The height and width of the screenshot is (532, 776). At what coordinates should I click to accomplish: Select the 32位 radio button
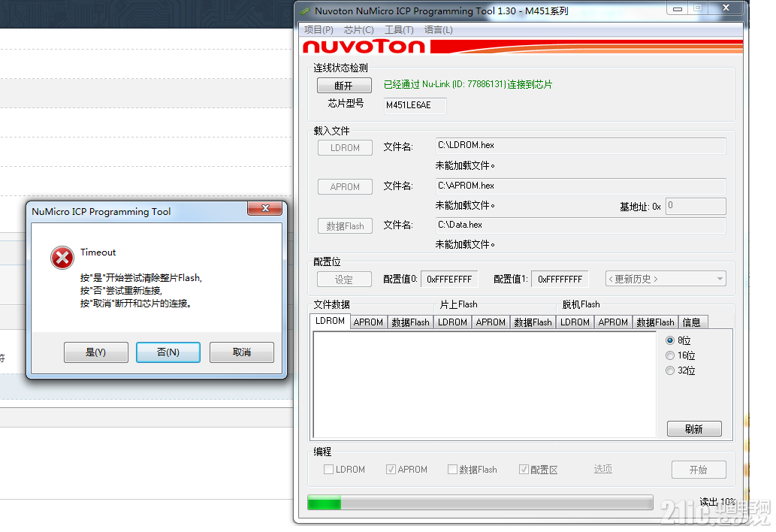coord(670,370)
